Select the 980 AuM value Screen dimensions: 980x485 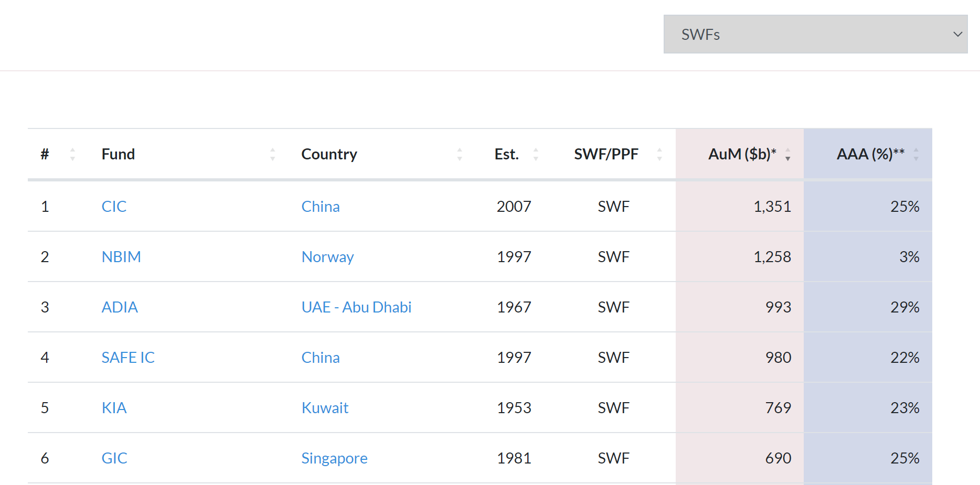(x=778, y=357)
